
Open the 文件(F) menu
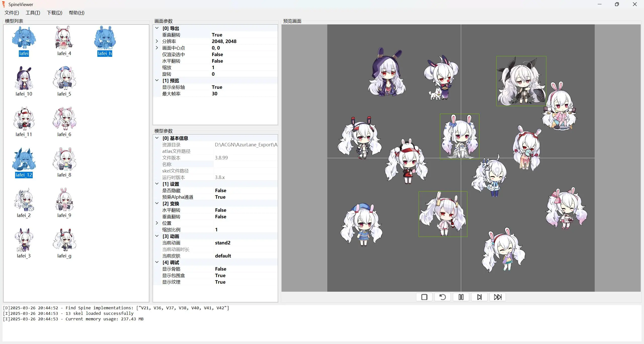click(12, 13)
